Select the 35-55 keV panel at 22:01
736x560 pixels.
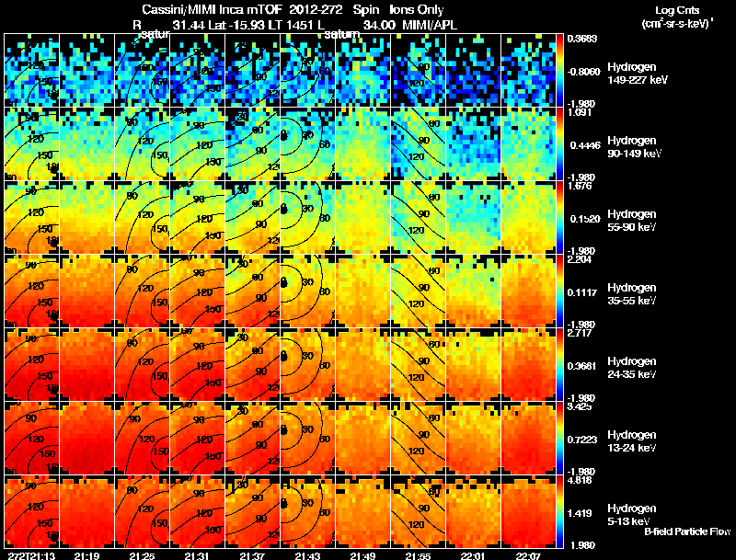click(x=474, y=291)
